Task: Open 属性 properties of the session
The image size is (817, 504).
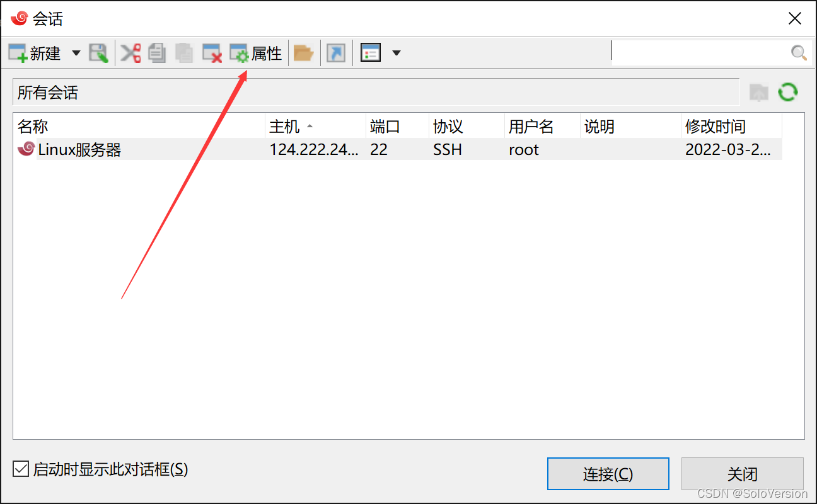Action: pyautogui.click(x=255, y=54)
